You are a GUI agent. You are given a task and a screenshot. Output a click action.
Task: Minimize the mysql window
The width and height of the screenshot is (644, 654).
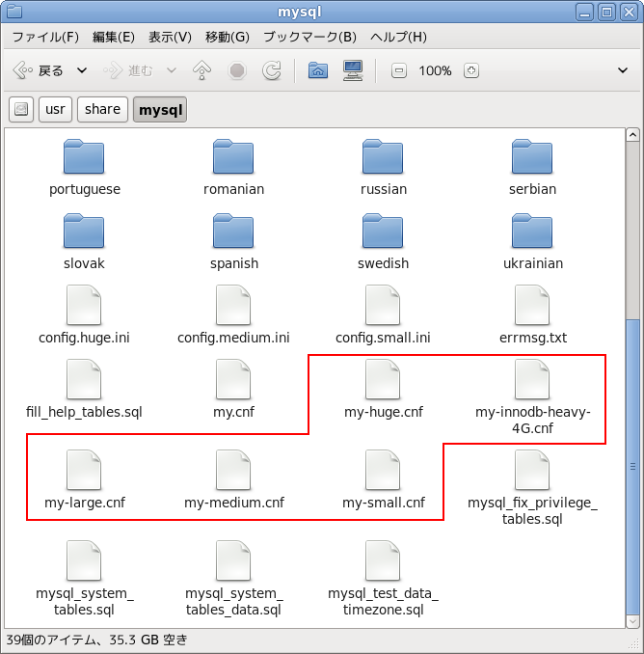pos(585,12)
